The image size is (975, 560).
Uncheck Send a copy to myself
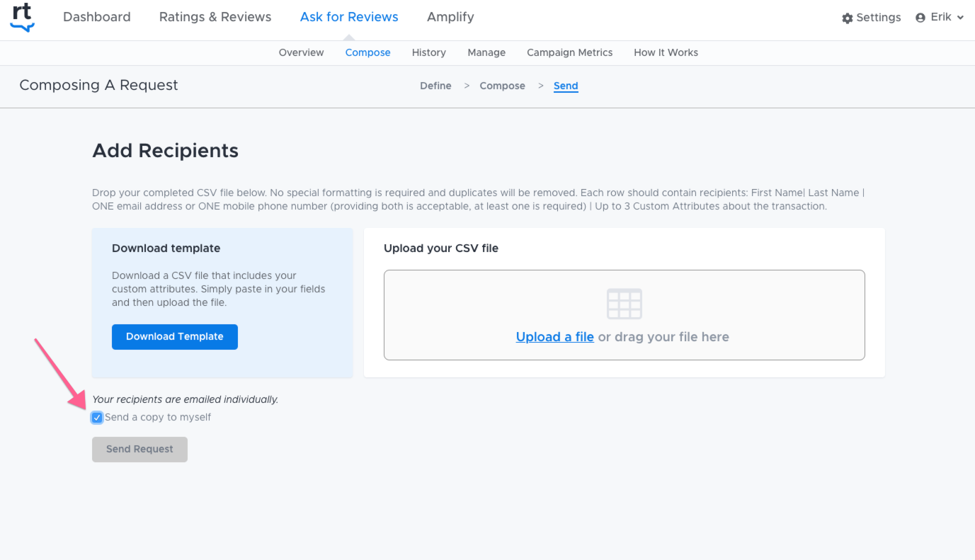(x=97, y=418)
